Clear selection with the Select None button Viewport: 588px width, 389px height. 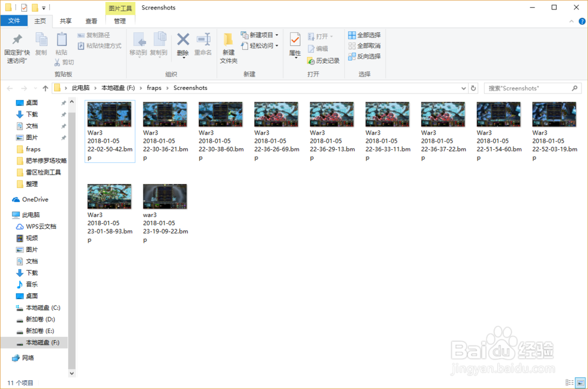pos(363,46)
